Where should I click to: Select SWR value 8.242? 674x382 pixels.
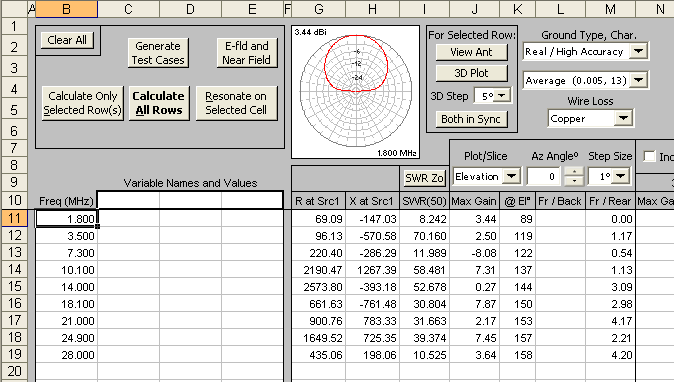pyautogui.click(x=424, y=219)
